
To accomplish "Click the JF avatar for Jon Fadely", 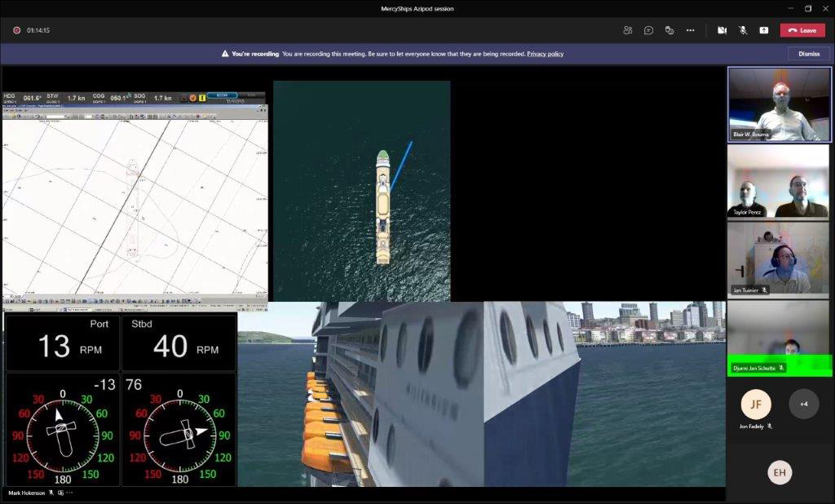I will 756,404.
